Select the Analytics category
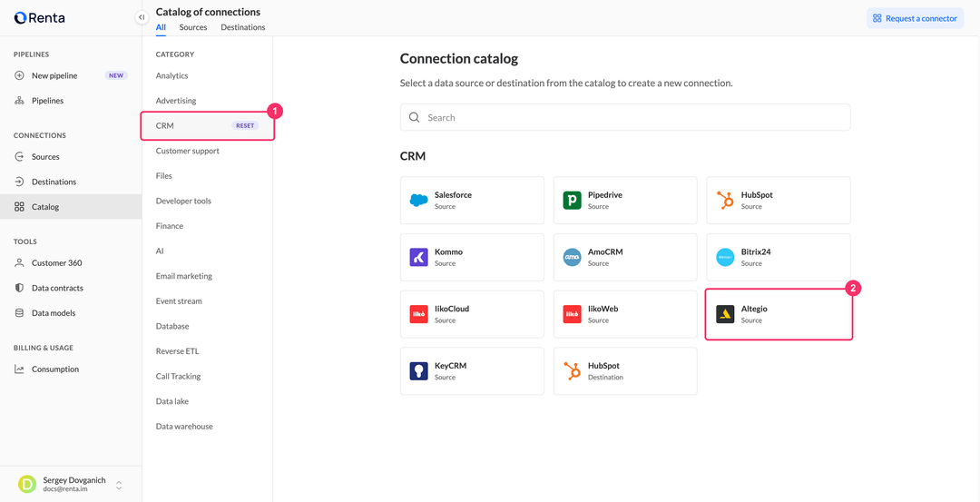 tap(171, 75)
